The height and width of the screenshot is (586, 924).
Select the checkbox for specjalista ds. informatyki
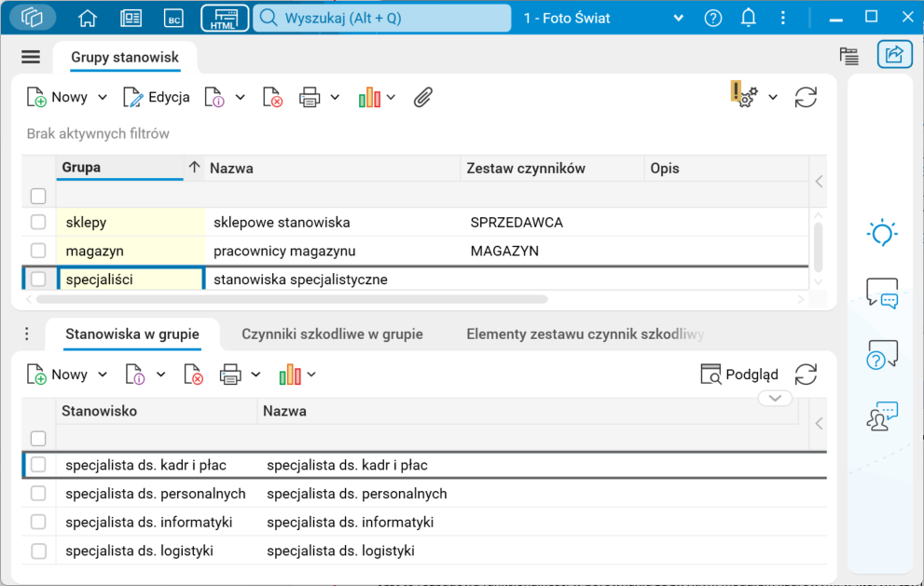(38, 522)
